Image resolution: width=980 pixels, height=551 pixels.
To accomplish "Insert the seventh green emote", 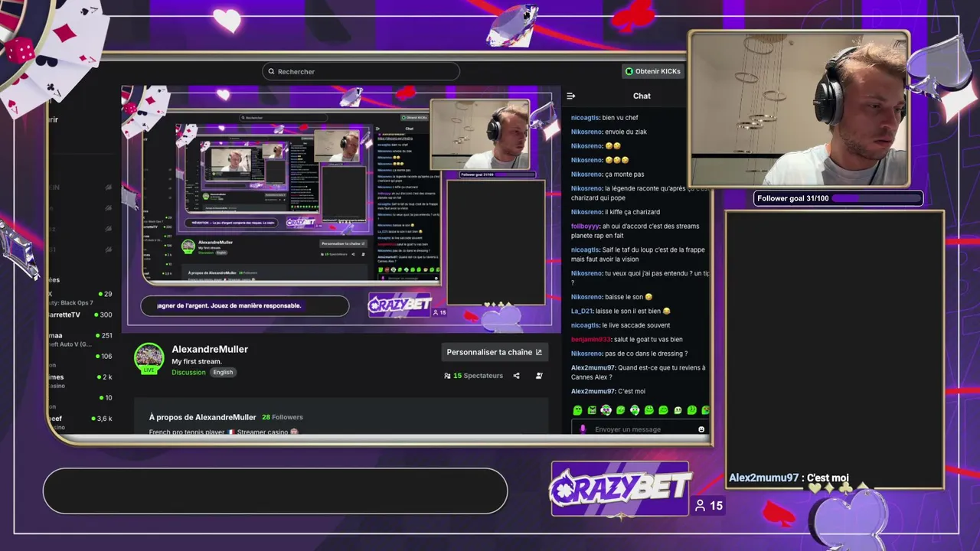I will point(663,410).
